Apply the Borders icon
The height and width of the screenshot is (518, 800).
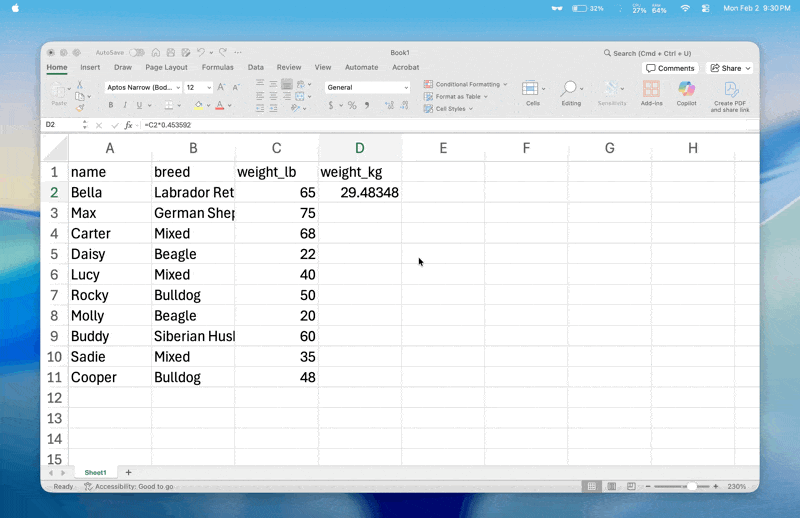pyautogui.click(x=168, y=105)
